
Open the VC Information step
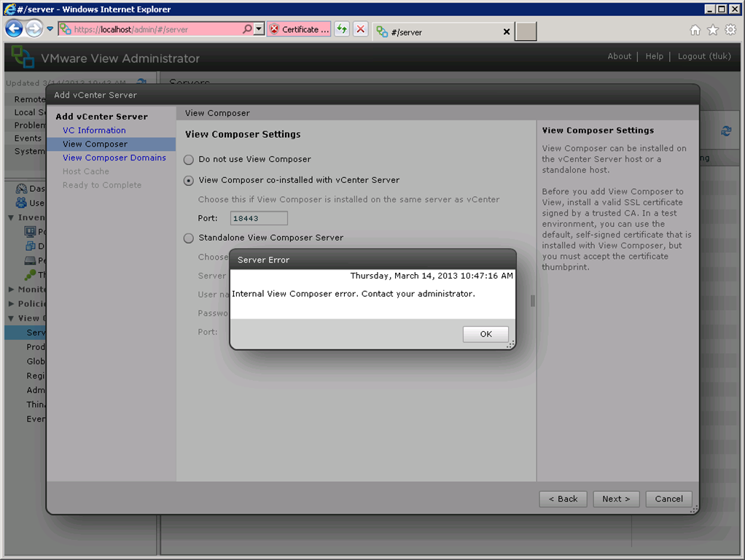(x=94, y=131)
